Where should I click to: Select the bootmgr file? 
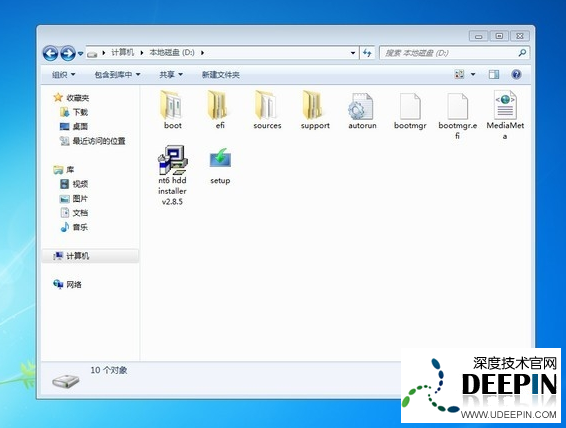pos(410,110)
